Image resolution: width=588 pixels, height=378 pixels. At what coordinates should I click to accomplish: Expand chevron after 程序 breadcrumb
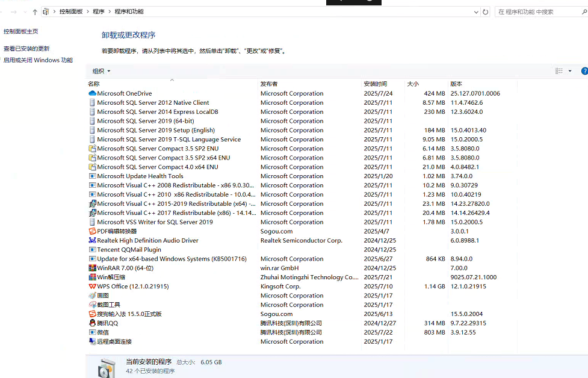110,11
